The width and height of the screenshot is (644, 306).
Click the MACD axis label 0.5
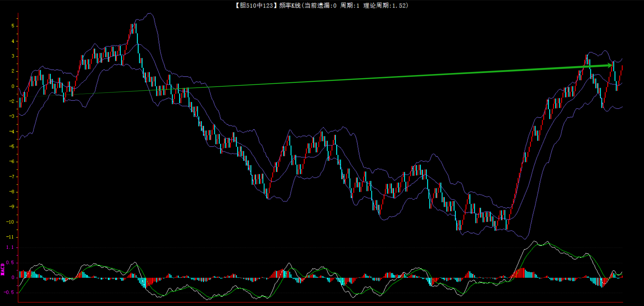[x=10, y=262]
